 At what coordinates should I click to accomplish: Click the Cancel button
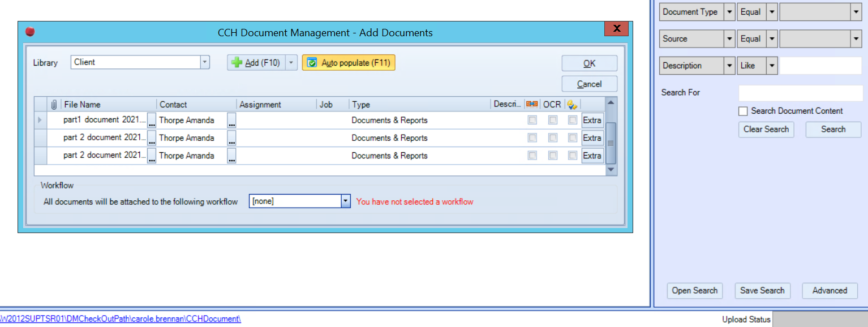[x=590, y=84]
